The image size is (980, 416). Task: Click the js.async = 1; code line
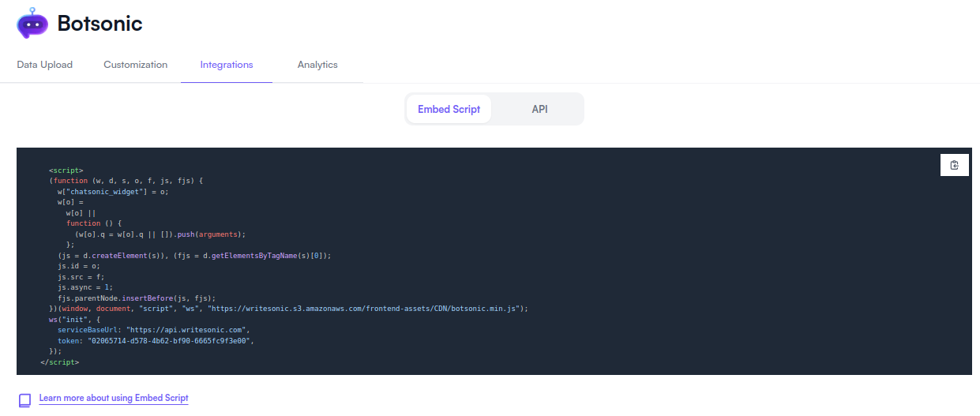point(85,287)
